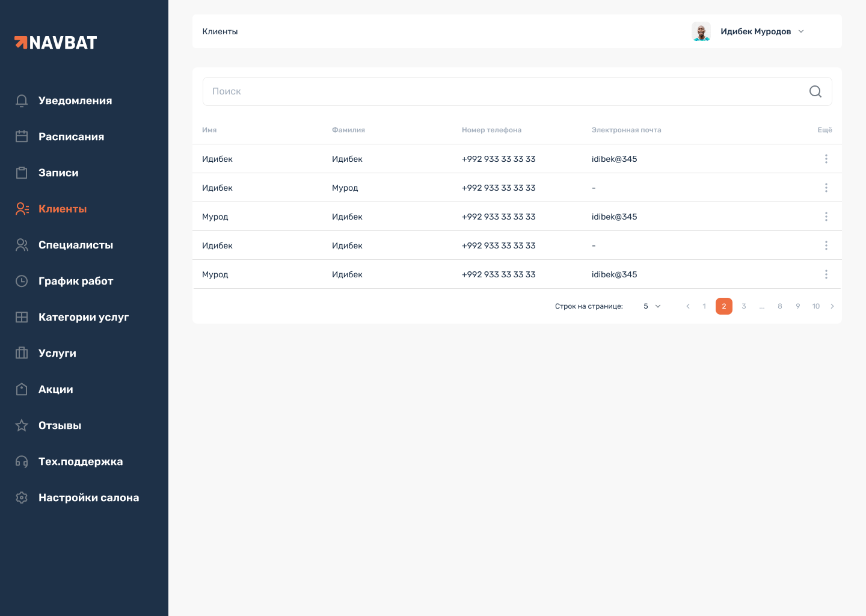Go to pagination page 10
The height and width of the screenshot is (616, 866).
point(816,306)
